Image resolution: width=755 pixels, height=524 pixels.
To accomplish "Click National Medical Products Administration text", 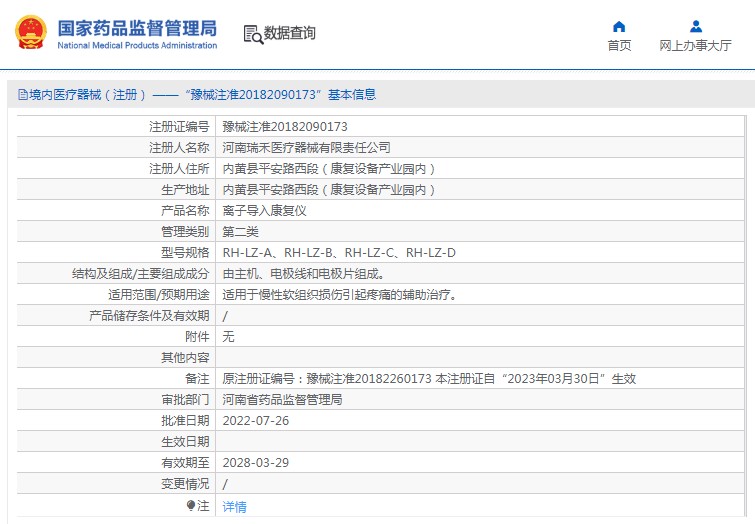I will [137, 45].
